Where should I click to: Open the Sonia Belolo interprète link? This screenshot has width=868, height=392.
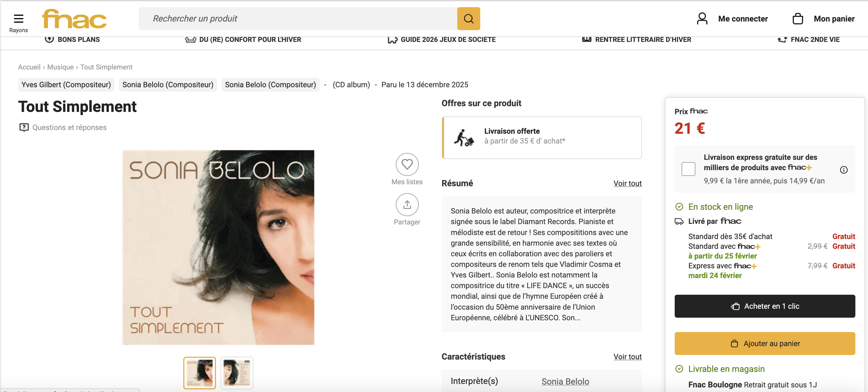coord(565,382)
